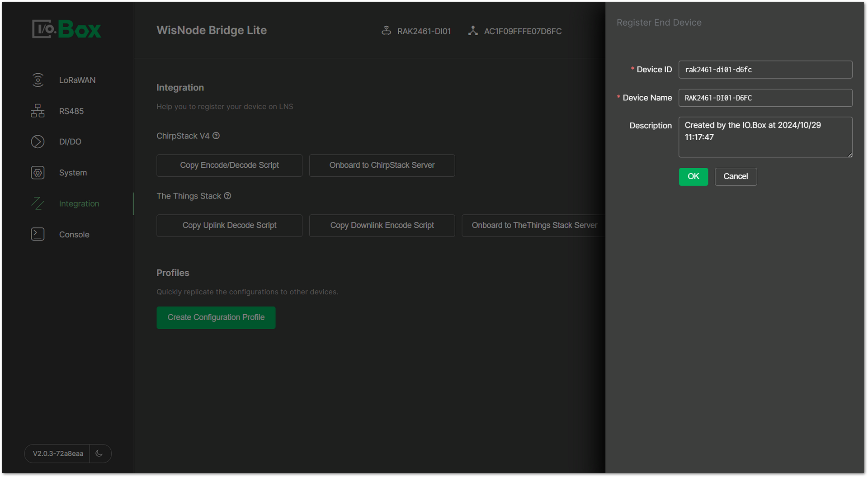Click the Profiles section heading
868x477 pixels.
[173, 273]
